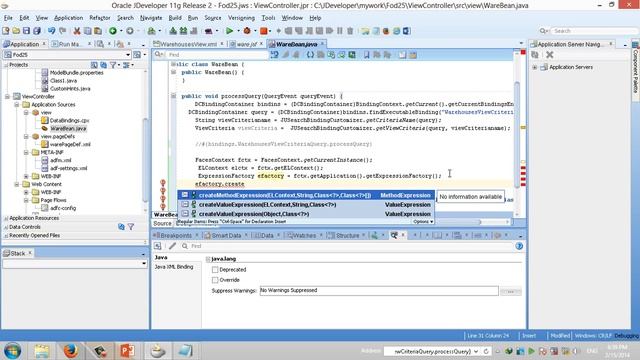The width and height of the screenshot is (640, 360).
Task: Click the blue help question mark icon
Action: pos(519,246)
